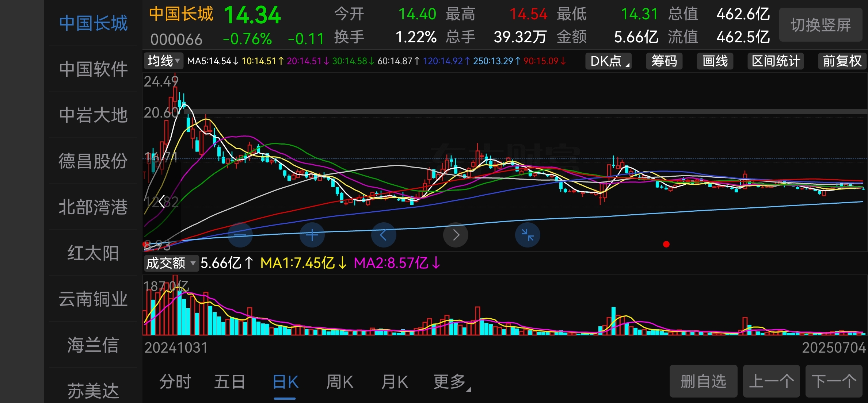Click 删自选 to remove from watchlist

tap(703, 381)
